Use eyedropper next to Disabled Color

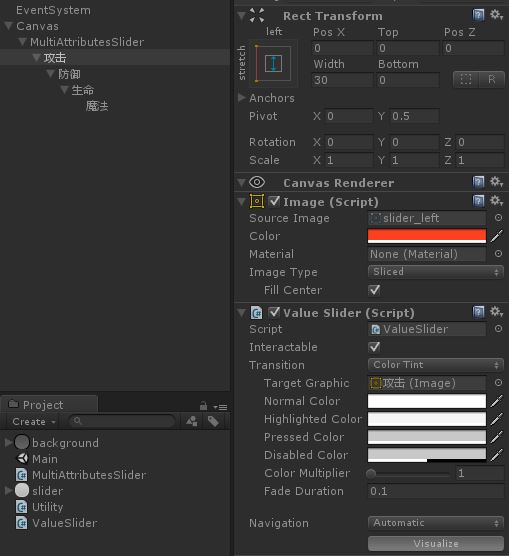(x=497, y=455)
